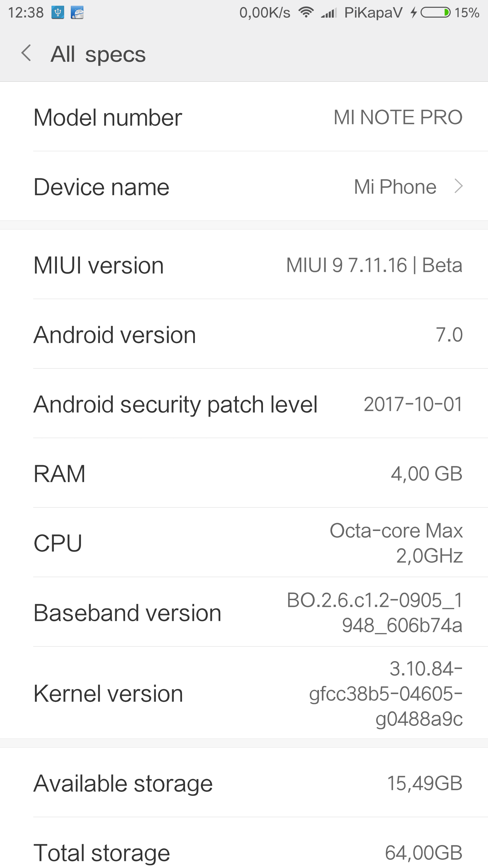Select Android security patch level entry
The height and width of the screenshot is (868, 488).
pos(244,404)
